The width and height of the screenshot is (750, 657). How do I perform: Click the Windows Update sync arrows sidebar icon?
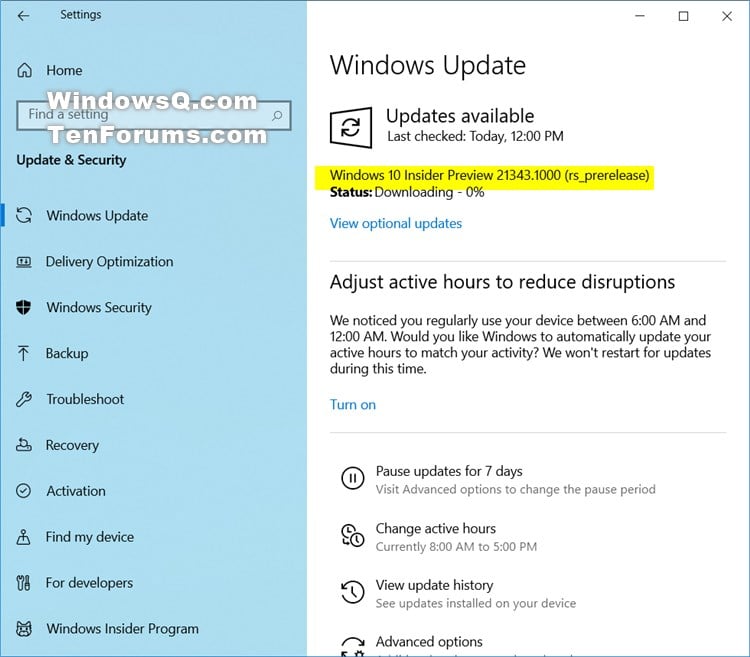point(24,215)
